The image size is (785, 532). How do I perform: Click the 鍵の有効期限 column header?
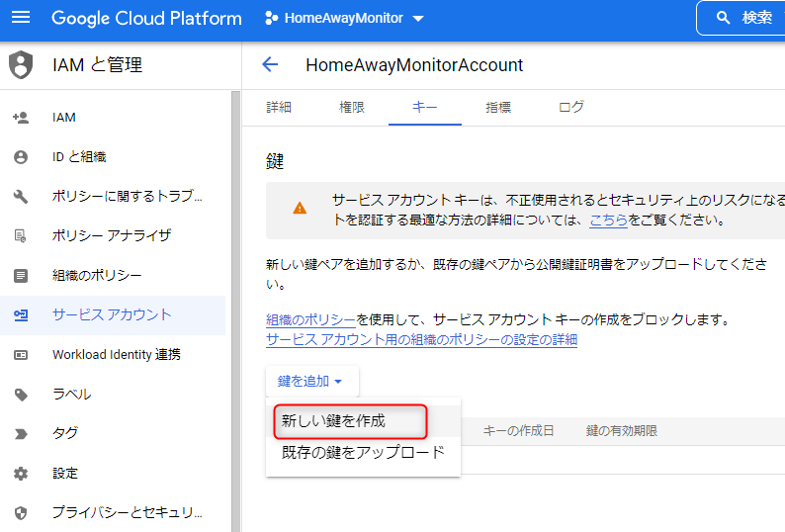pyautogui.click(x=622, y=431)
